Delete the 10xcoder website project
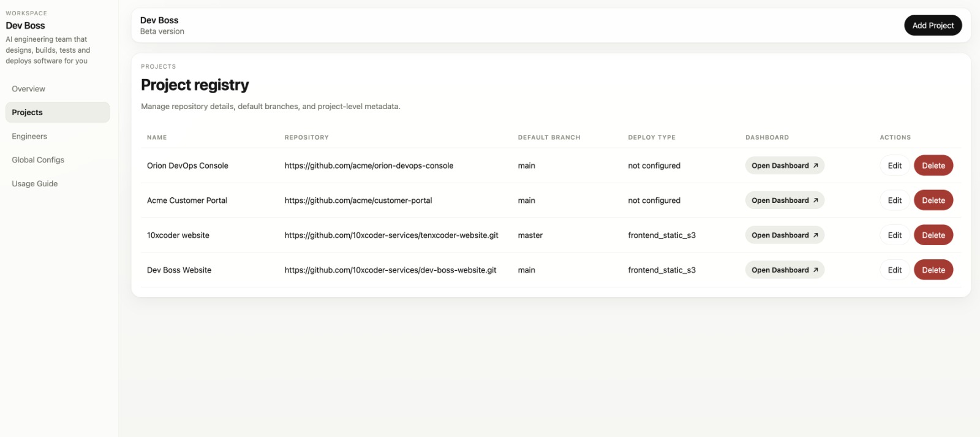Viewport: 980px width, 437px height. [x=933, y=235]
